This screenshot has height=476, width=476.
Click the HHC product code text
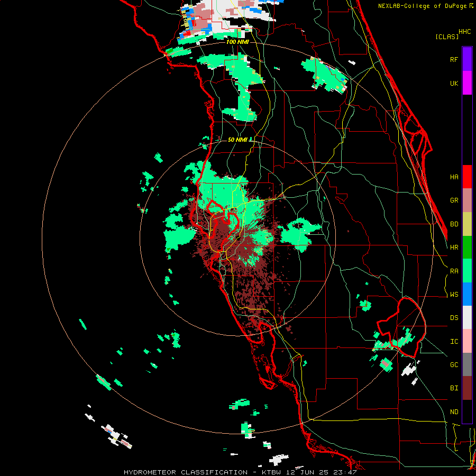pos(464,31)
